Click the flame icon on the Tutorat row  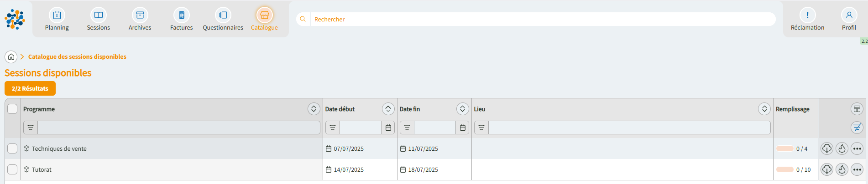pos(842,169)
